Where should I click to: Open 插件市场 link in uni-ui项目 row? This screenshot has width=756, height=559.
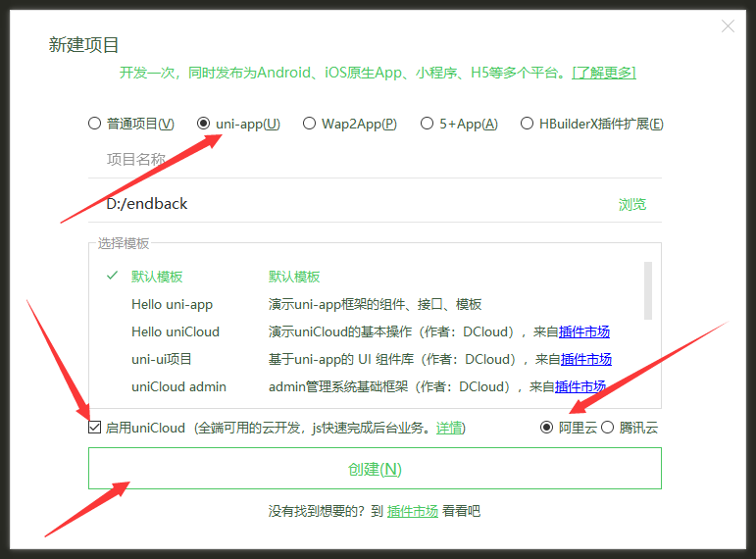(x=585, y=359)
